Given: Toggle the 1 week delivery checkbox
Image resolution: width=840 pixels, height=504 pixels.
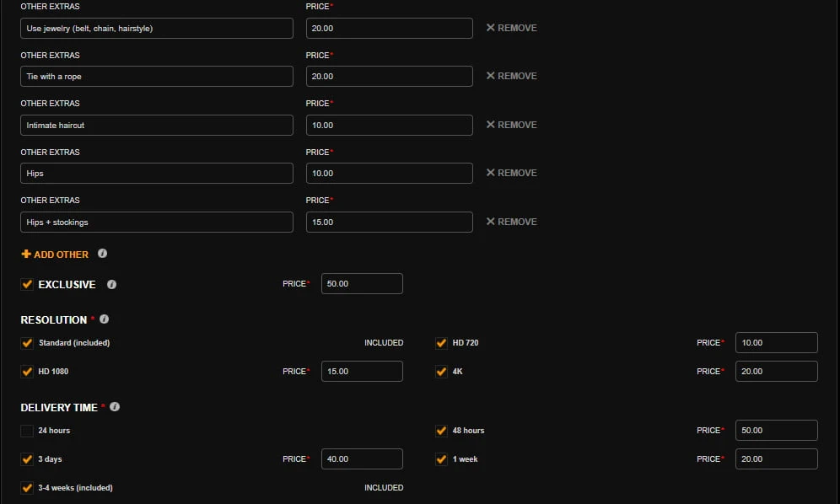Looking at the screenshot, I should pyautogui.click(x=441, y=459).
